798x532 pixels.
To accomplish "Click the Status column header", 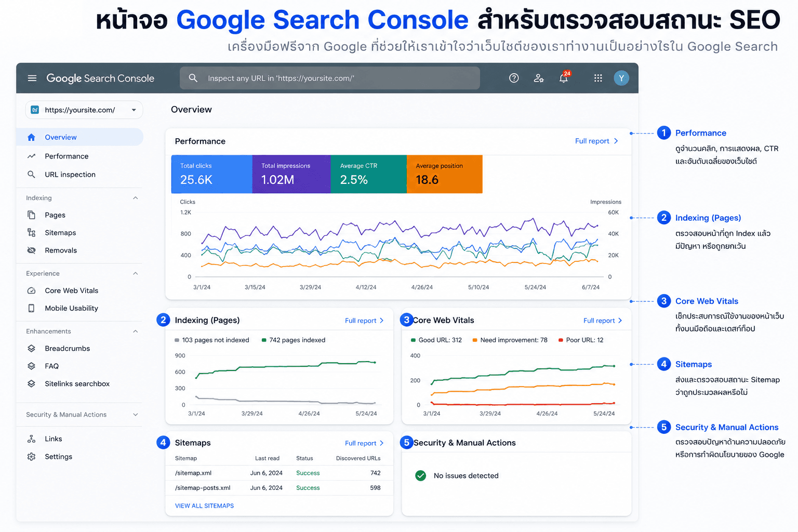I will point(304,458).
